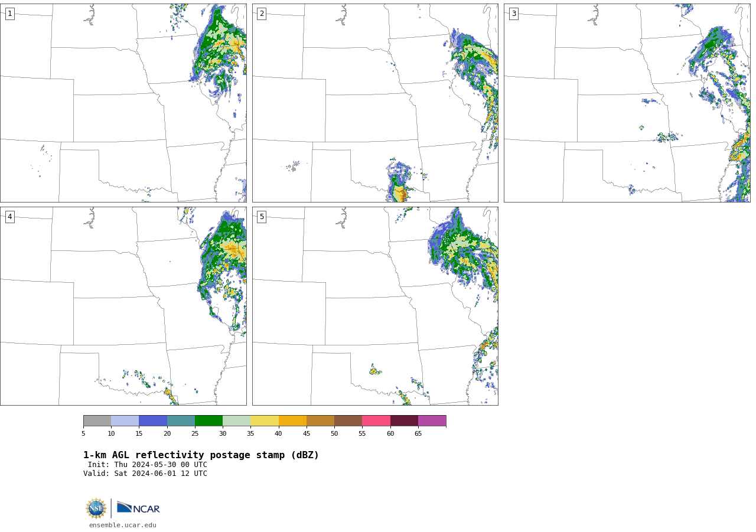756x532 pixels.
Task: Click the member number 2 label box
Action: tap(262, 14)
